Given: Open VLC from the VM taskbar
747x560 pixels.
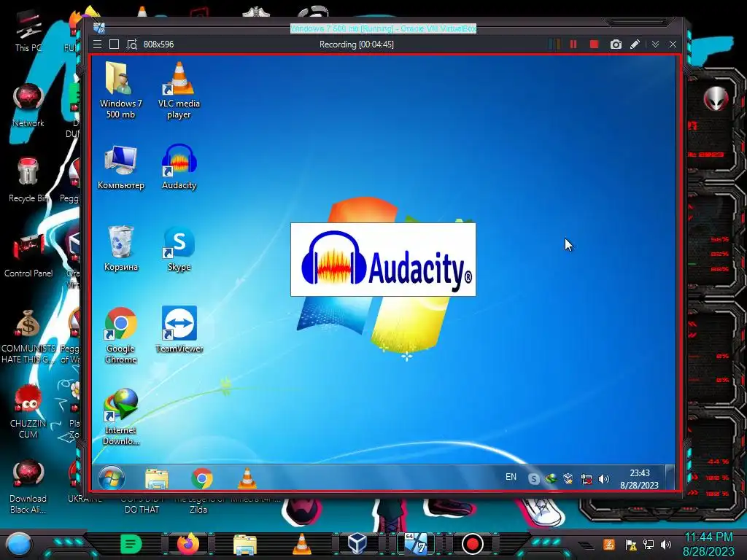Looking at the screenshot, I should point(247,478).
